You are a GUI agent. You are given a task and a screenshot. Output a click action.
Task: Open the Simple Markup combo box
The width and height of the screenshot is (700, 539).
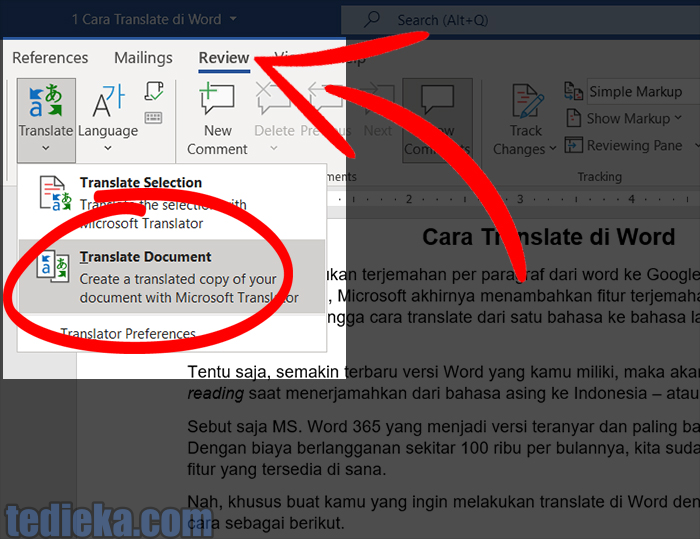(643, 92)
